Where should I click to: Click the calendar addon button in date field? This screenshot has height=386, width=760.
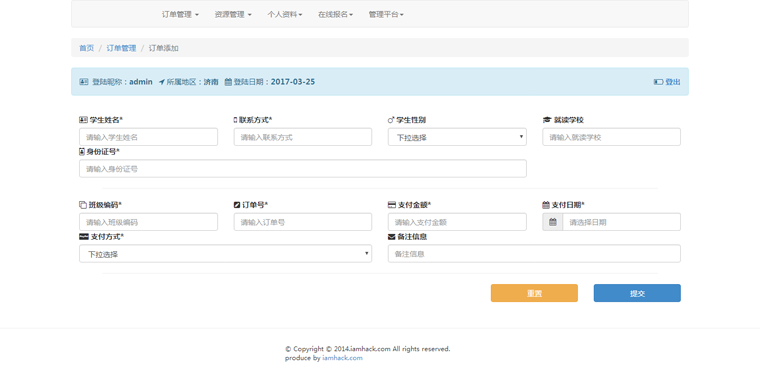coord(553,222)
